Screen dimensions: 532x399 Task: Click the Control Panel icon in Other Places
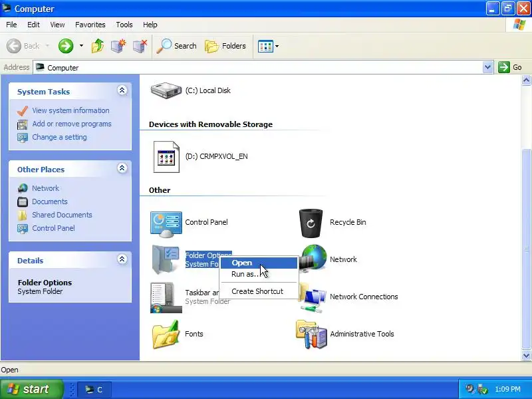[23, 228]
